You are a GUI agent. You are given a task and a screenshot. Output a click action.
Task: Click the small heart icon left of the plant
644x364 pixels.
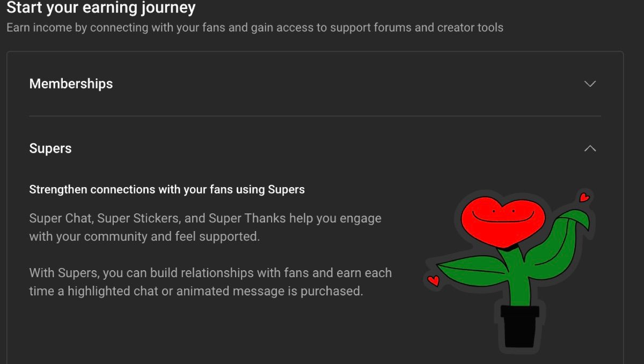[x=433, y=280]
